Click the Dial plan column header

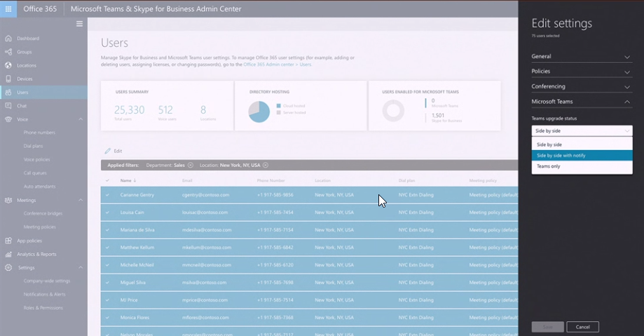coord(406,180)
